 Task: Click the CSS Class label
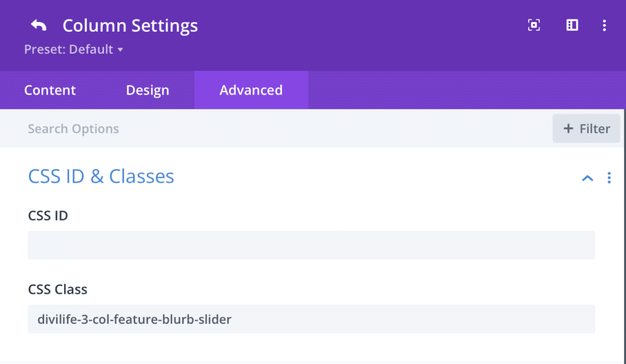[57, 289]
